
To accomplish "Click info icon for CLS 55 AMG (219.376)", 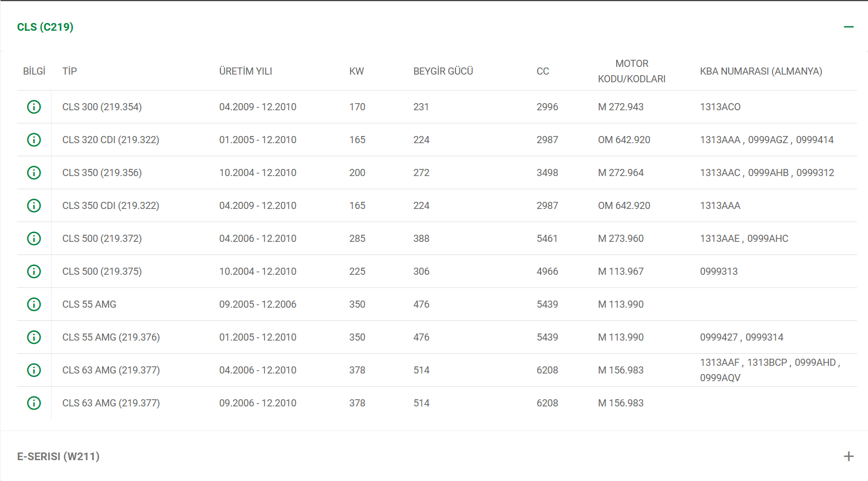I will (34, 337).
